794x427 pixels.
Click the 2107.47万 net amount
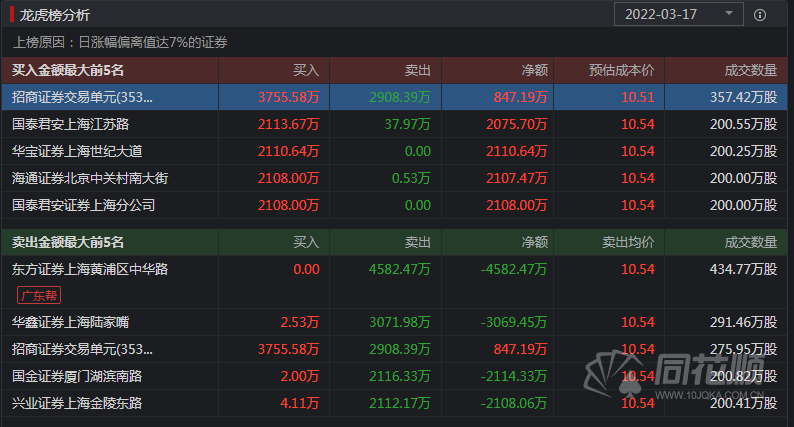click(517, 178)
